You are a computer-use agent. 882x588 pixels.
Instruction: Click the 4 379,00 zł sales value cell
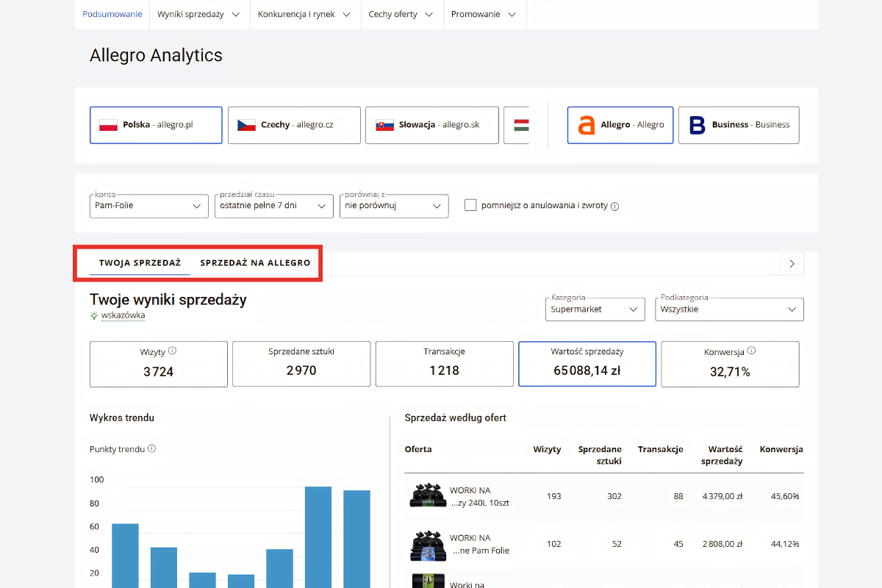click(723, 496)
